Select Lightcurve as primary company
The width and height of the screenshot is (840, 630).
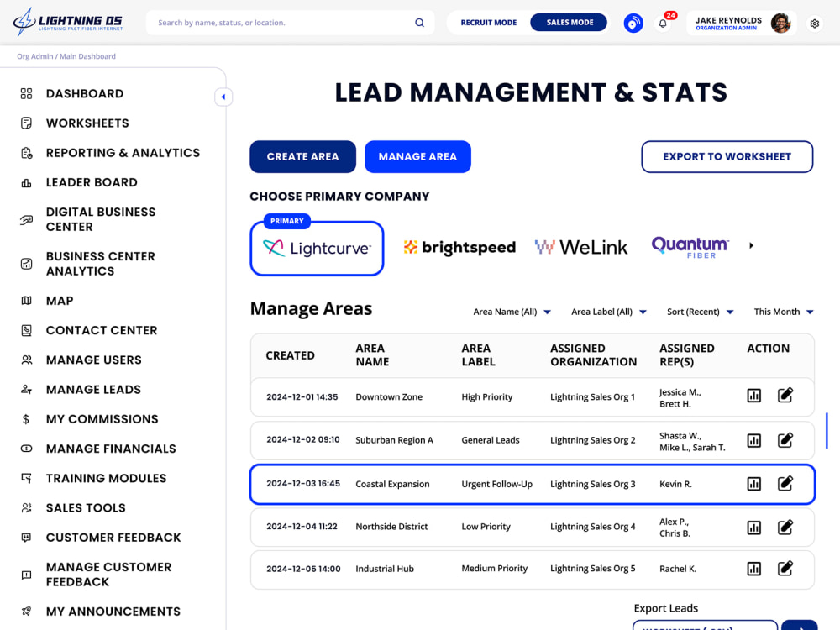[x=317, y=249]
